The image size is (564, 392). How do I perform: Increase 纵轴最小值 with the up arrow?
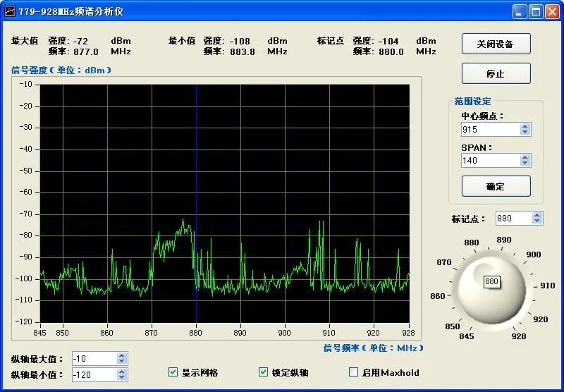coord(121,372)
